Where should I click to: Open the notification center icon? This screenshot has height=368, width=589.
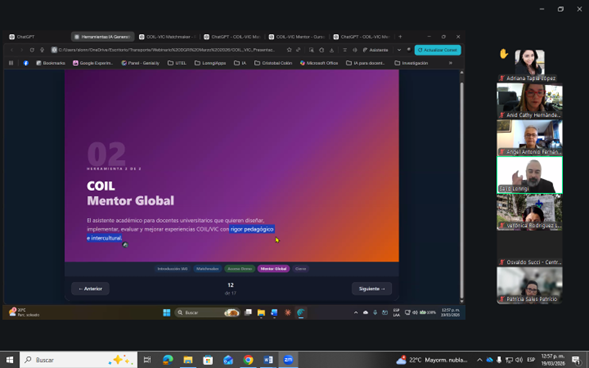[x=576, y=360]
